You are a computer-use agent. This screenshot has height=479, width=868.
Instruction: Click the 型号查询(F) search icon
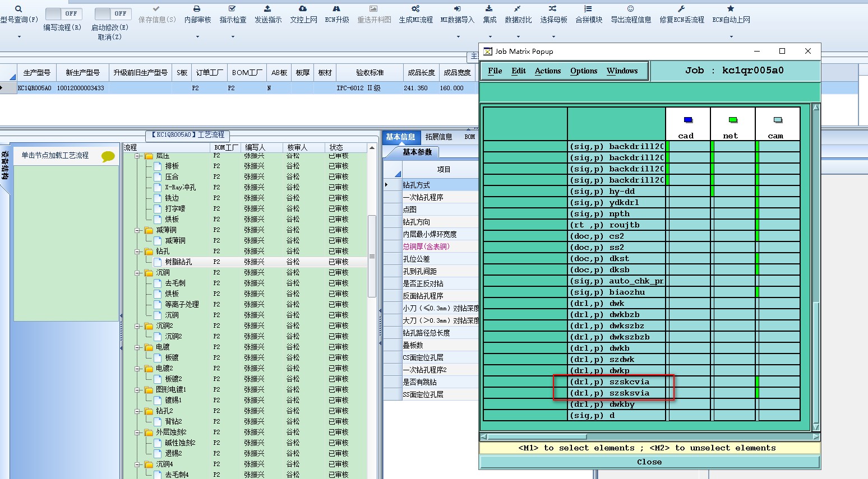point(19,9)
